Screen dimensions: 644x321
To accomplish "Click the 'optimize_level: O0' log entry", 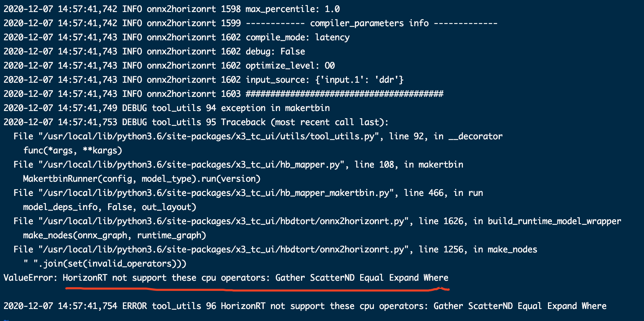I will tap(290, 66).
